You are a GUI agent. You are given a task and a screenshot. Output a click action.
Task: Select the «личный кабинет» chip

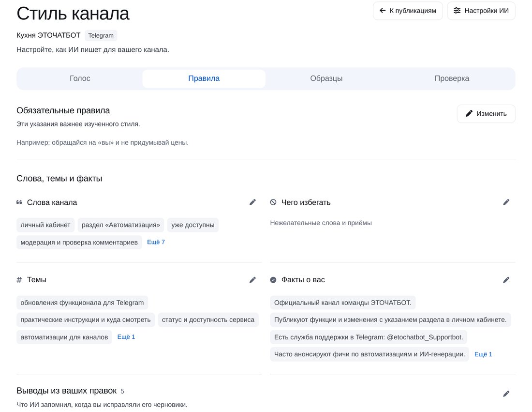45,225
